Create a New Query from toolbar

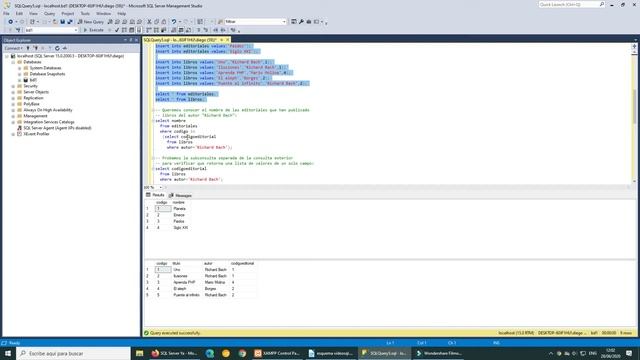91,22
